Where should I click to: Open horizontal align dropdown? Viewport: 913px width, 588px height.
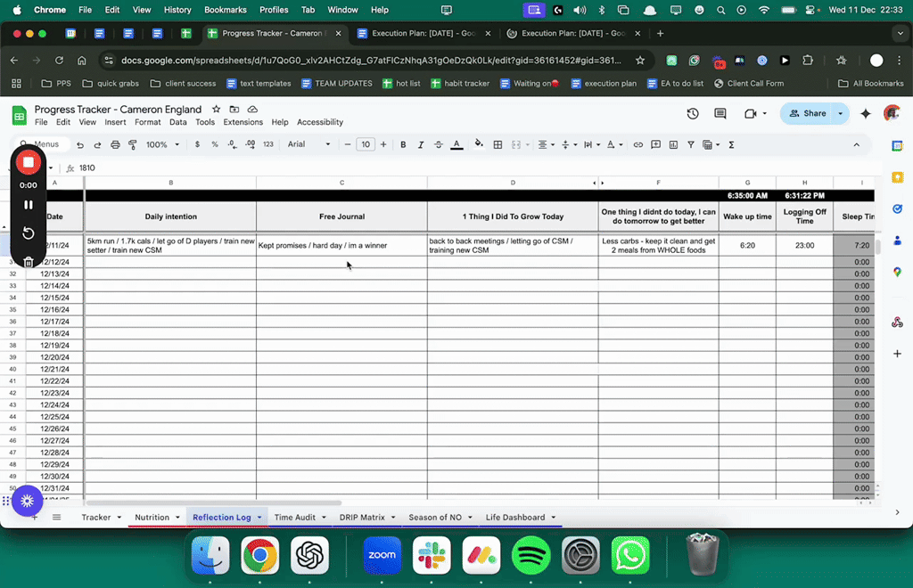547,145
